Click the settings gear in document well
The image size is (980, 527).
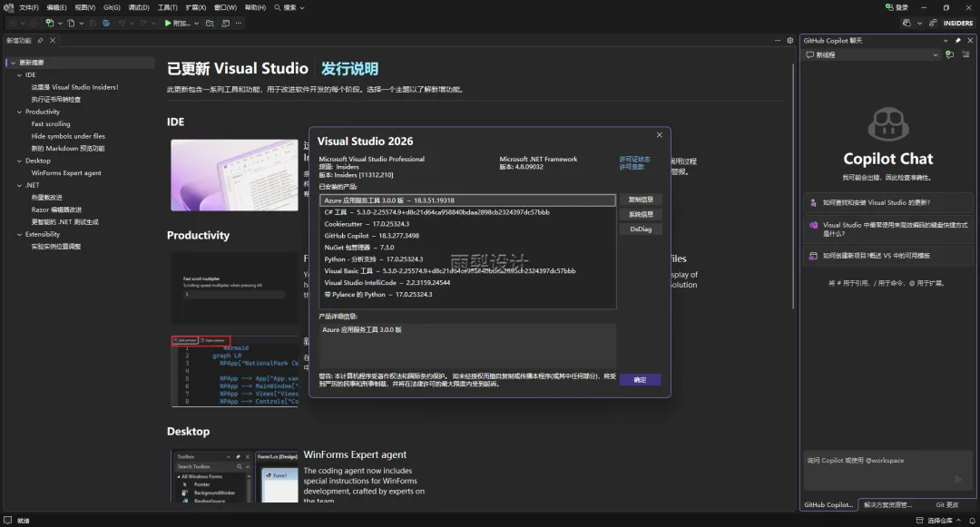pos(790,41)
